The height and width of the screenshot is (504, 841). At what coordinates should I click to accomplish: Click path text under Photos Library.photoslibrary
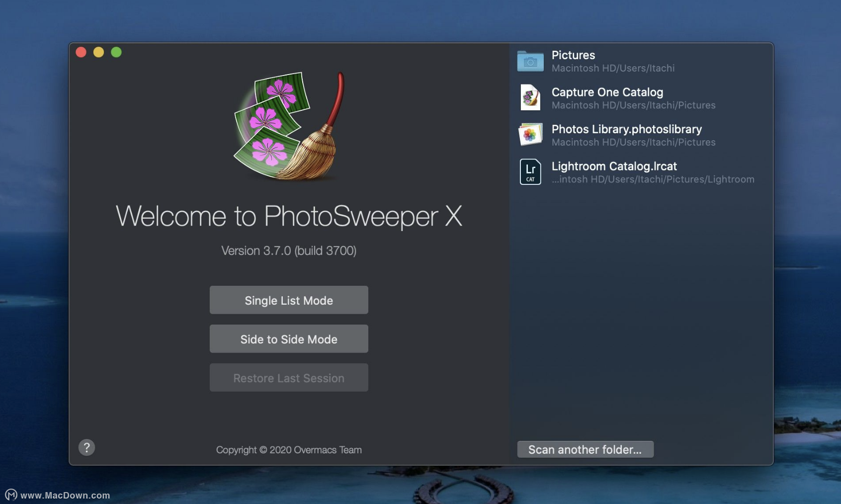coord(633,142)
